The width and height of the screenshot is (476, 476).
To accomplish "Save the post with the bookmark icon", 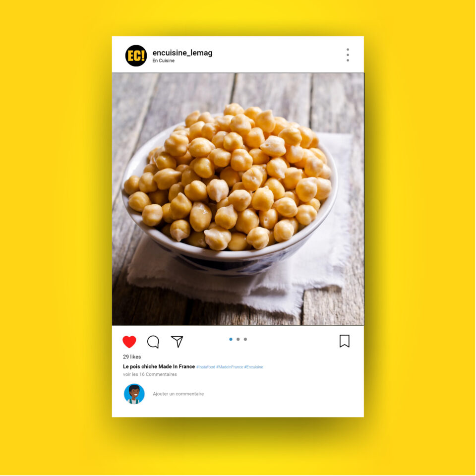I will click(345, 341).
